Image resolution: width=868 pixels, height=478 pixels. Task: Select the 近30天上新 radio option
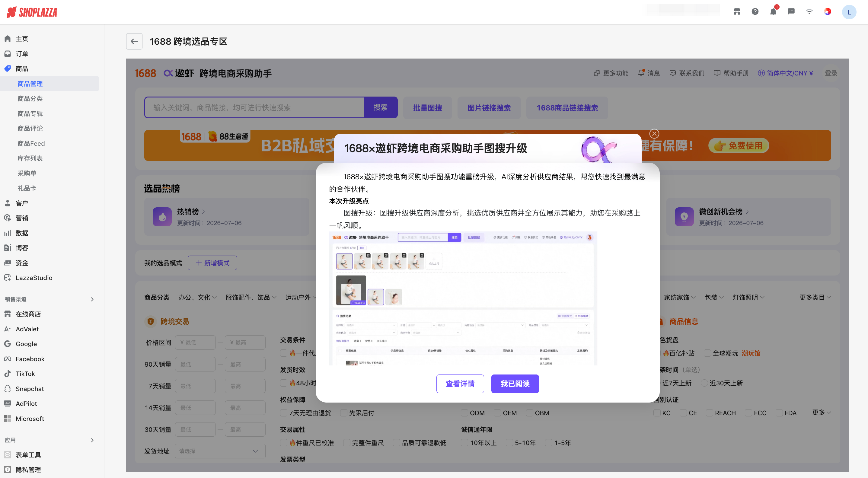click(704, 383)
